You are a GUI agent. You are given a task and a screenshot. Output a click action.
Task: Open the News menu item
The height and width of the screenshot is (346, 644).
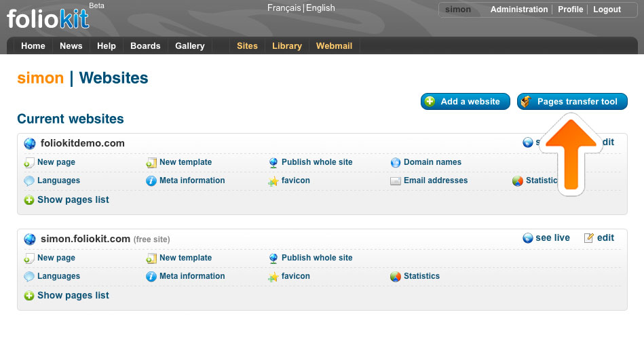tap(71, 46)
